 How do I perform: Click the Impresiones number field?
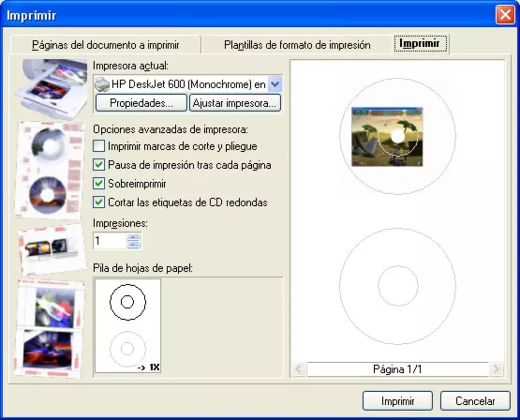click(110, 241)
